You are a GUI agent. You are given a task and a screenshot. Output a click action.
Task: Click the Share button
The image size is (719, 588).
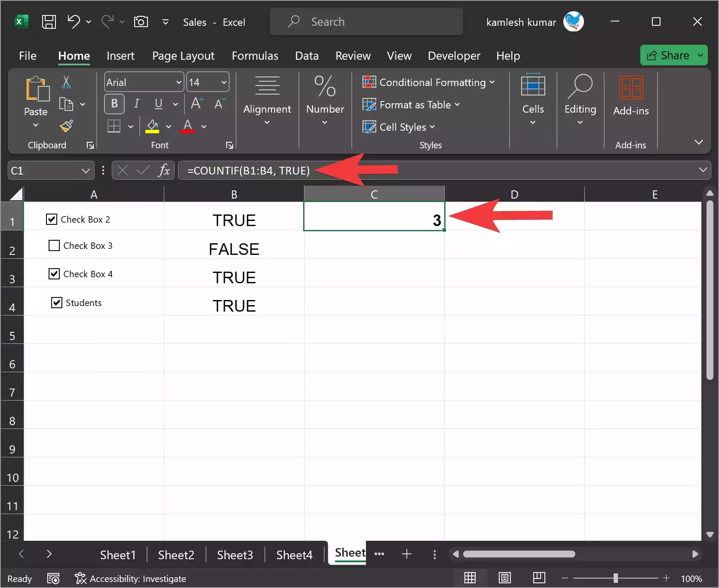[673, 55]
